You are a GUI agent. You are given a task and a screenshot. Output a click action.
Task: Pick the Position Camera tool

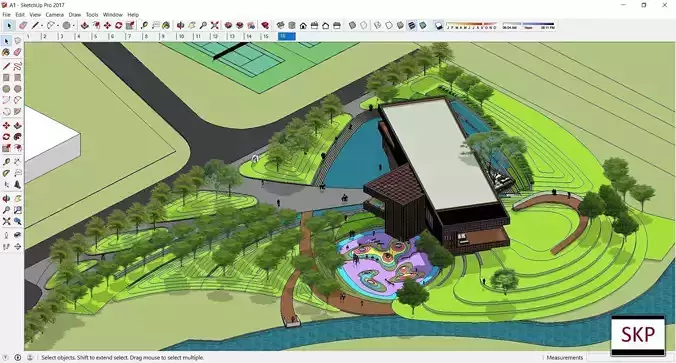[x=6, y=235]
